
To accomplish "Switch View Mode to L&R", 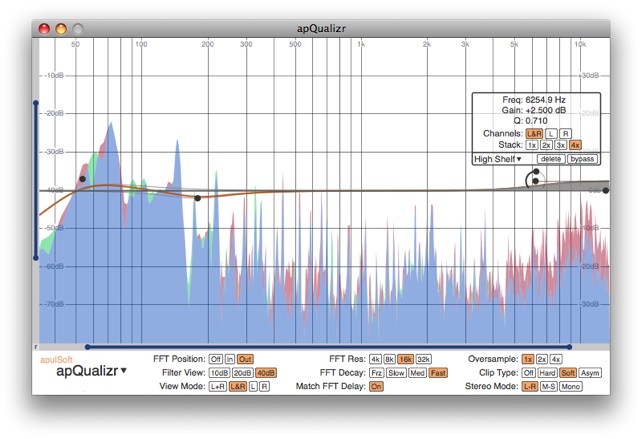I will [238, 387].
